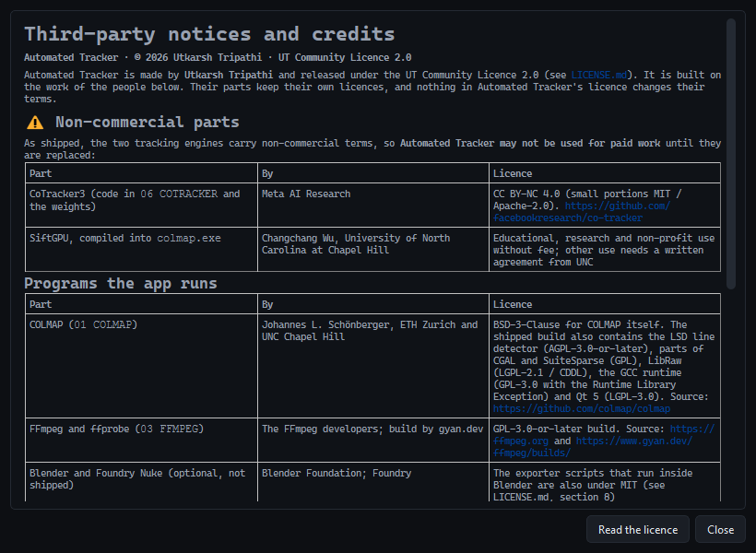Click the 'Automated Tracker is made by Utkarsh Tripathi' paragraph
This screenshot has width=756, height=553.
tap(372, 87)
